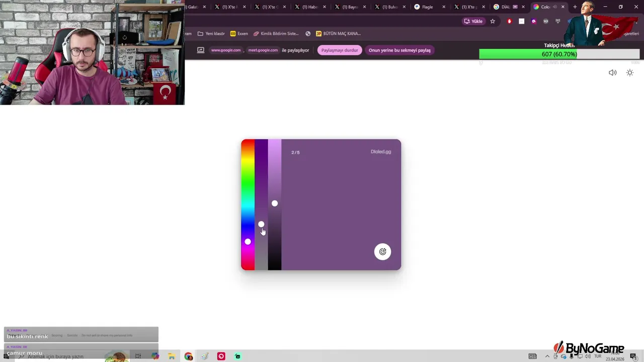Viewport: 644px width, 362px height.
Task: Open the red extension icon in toolbar
Action: [x=509, y=21]
